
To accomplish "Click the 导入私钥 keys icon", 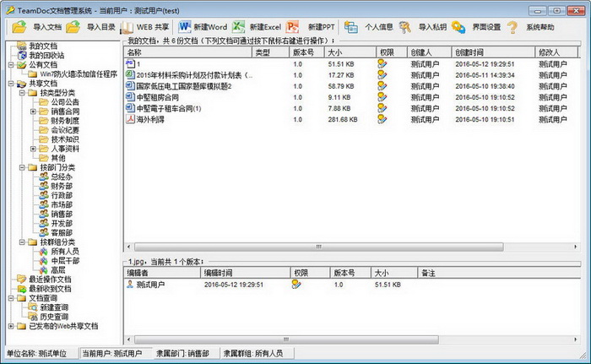I will [x=404, y=27].
